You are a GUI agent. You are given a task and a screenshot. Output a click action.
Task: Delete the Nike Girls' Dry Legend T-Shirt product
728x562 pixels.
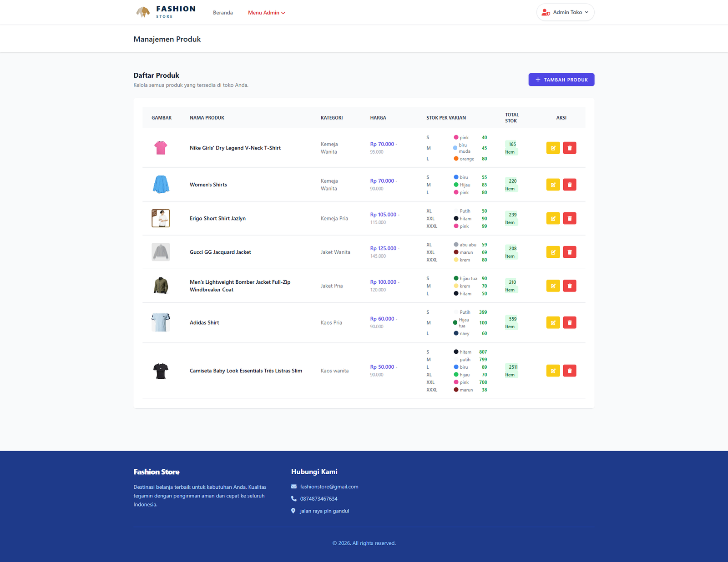click(570, 148)
